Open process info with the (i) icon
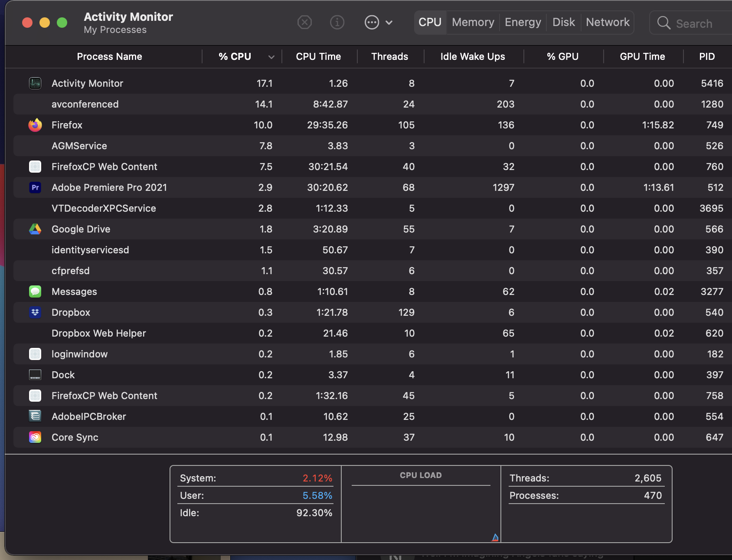The image size is (732, 560). 337,22
